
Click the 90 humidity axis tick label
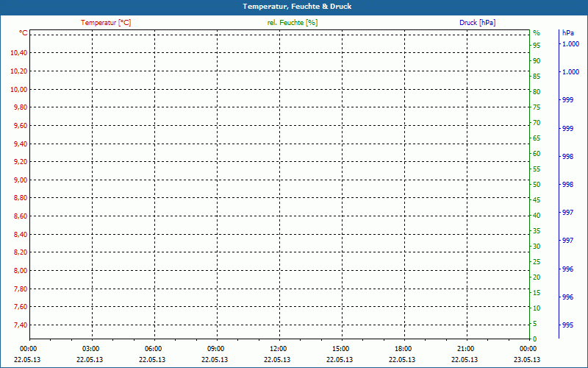537,61
